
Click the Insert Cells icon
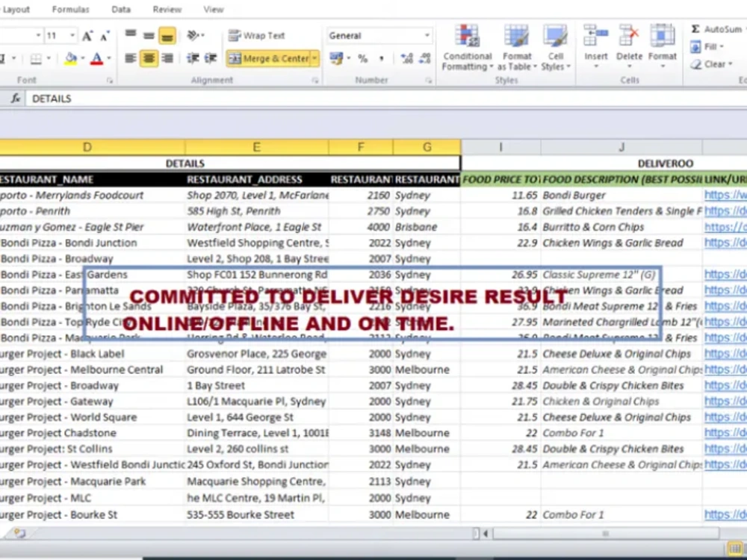pyautogui.click(x=595, y=36)
